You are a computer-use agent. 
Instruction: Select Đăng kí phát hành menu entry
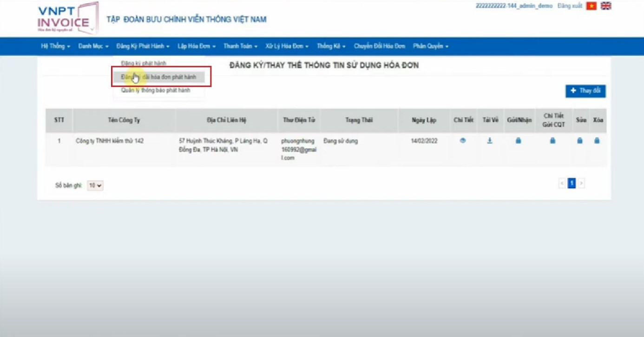coord(143,63)
